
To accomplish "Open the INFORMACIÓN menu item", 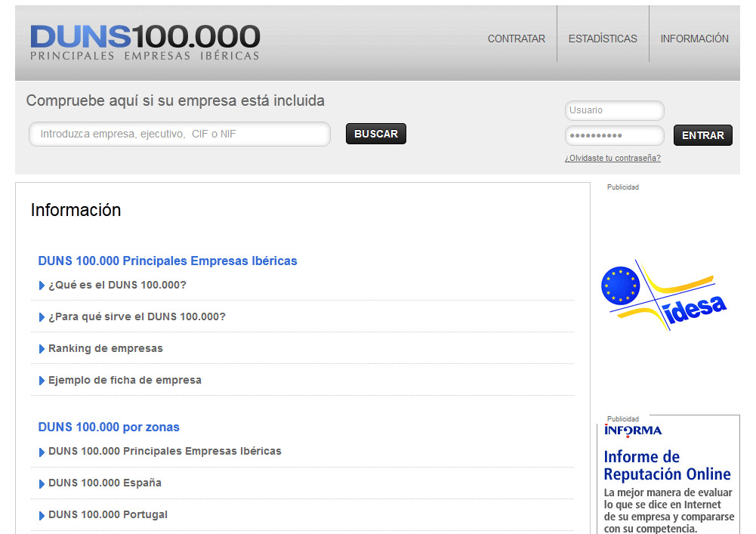I will tap(694, 39).
